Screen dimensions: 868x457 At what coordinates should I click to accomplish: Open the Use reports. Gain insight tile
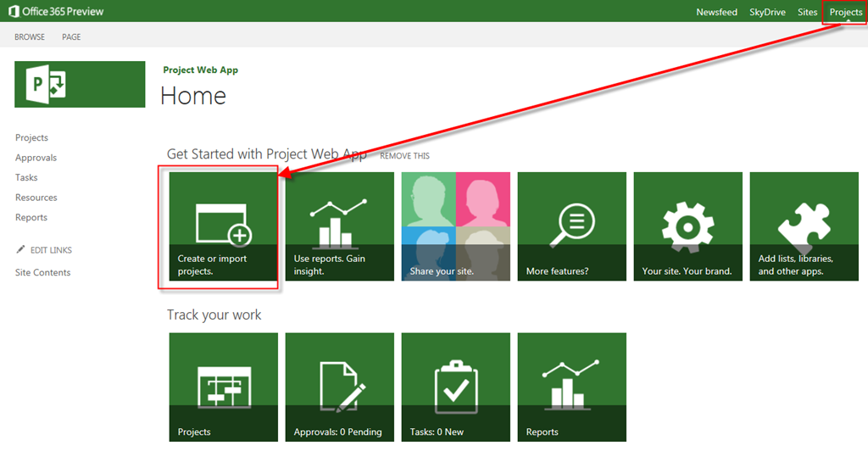[339, 226]
